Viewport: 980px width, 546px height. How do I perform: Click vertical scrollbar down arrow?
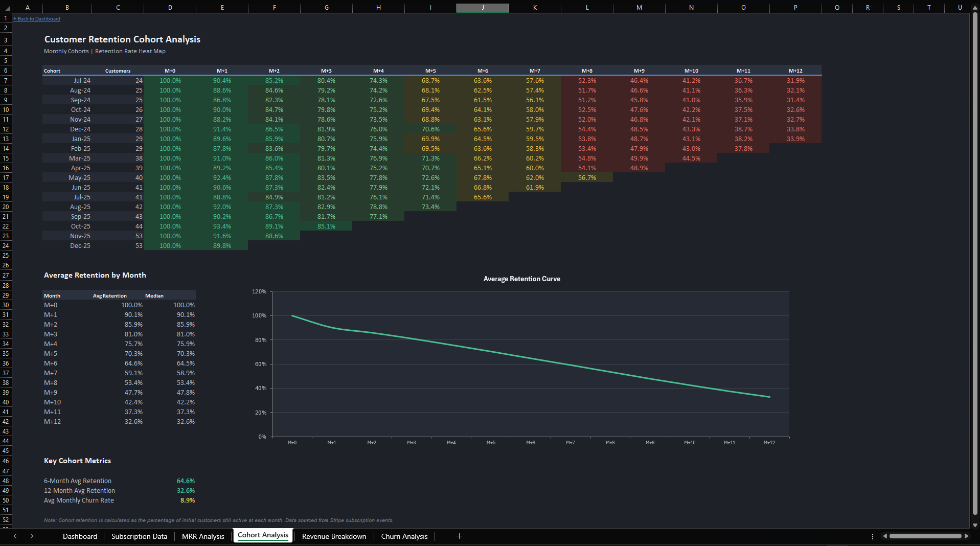(x=975, y=525)
